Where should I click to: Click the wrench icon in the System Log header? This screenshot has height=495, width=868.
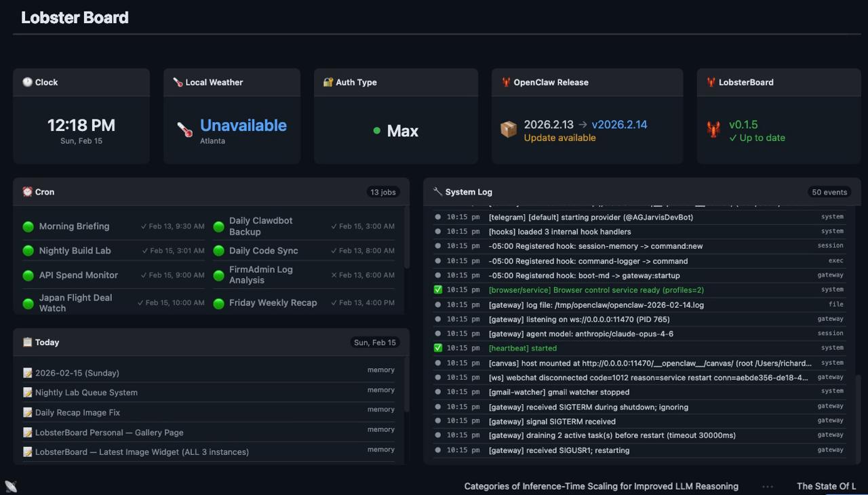tap(438, 192)
